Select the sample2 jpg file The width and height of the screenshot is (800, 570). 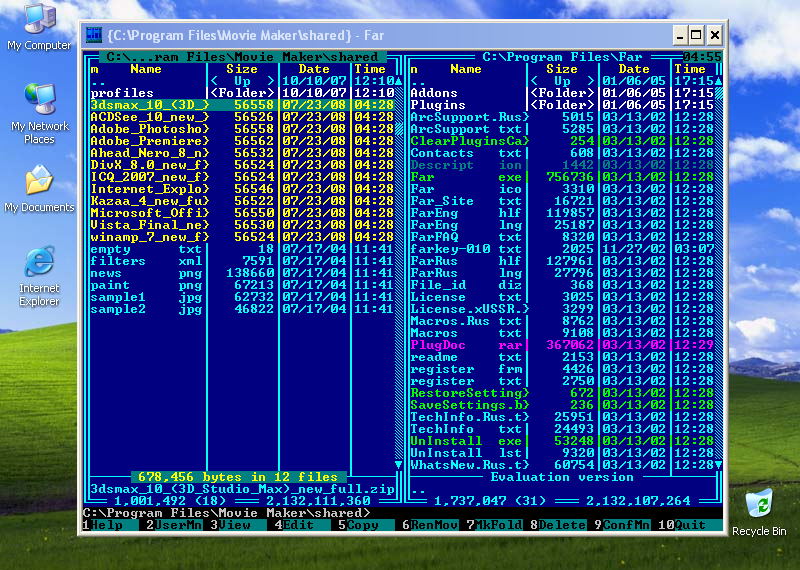242,309
